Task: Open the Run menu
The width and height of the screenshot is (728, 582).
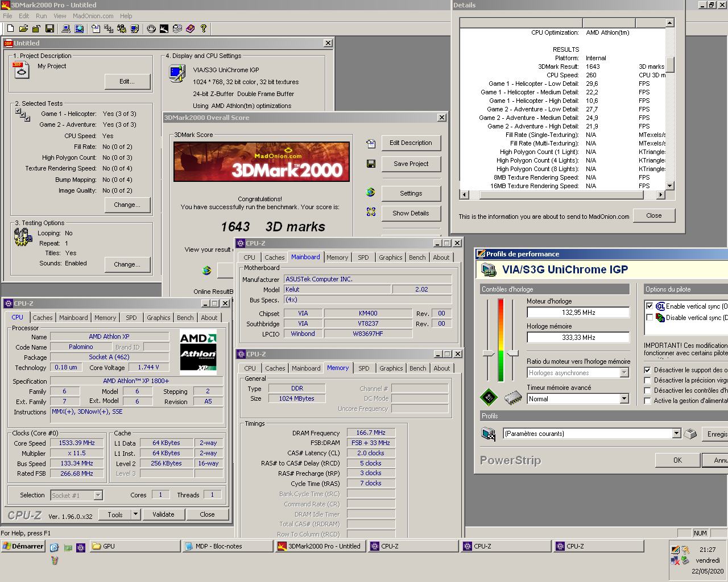Action: tap(41, 16)
